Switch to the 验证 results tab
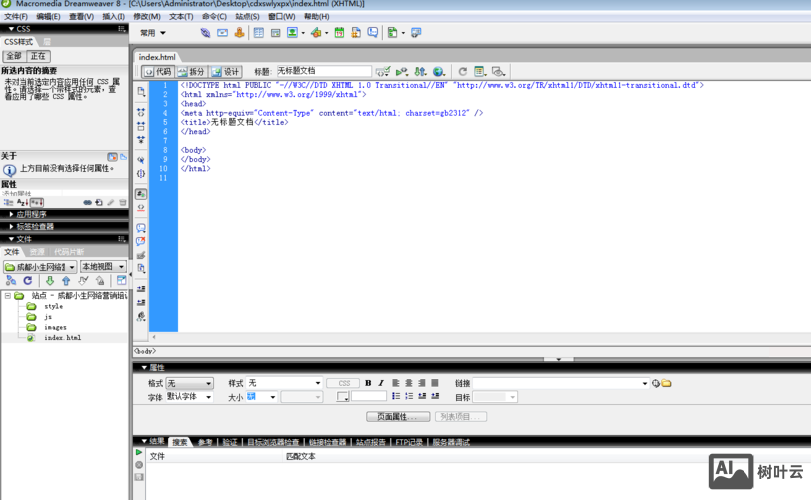The image size is (811, 500). click(230, 442)
